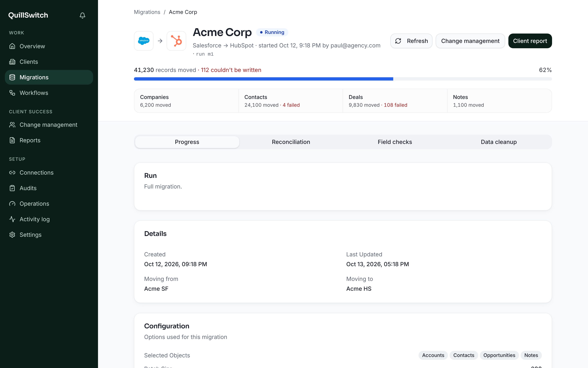Switch to the Reconciliation tab
Viewport: 588px width, 368px height.
coord(291,142)
